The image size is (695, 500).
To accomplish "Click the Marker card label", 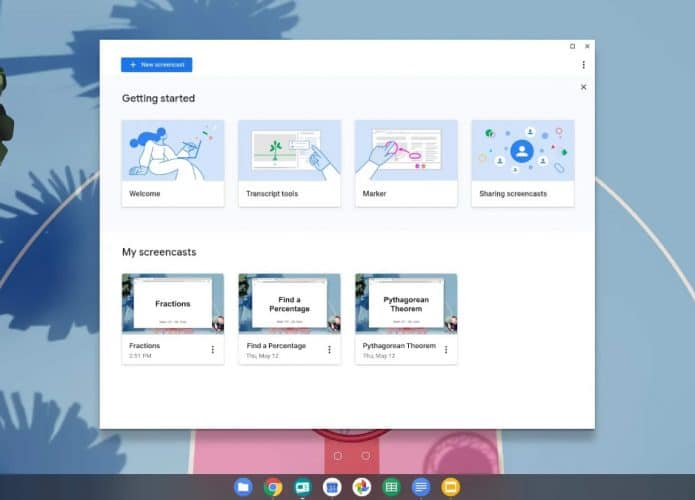I will point(375,194).
